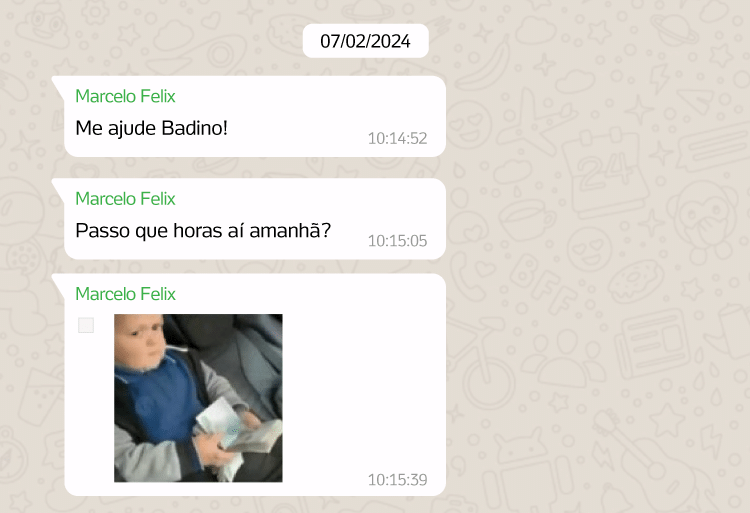The width and height of the screenshot is (750, 513).
Task: Click the small placeholder icon beside the GIF
Action: 86,325
